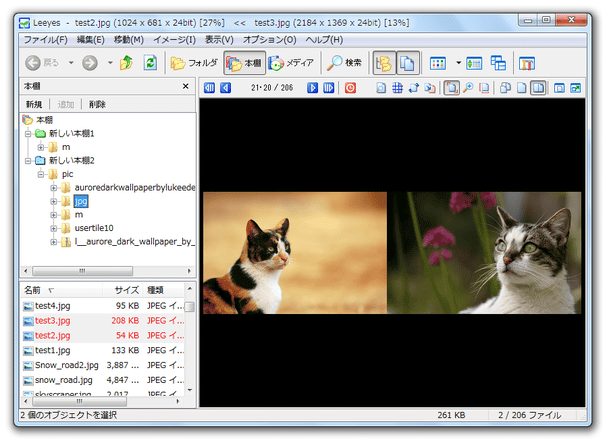Click the red-framed page size icon
Image resolution: width=607 pixels, height=441 pixels.
click(484, 88)
